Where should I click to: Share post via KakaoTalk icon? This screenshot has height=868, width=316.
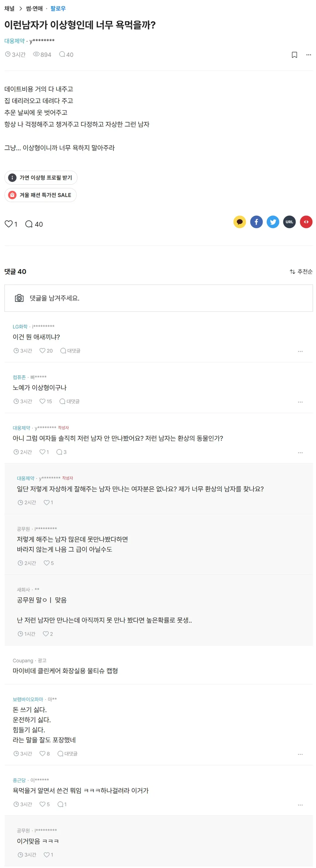point(239,222)
